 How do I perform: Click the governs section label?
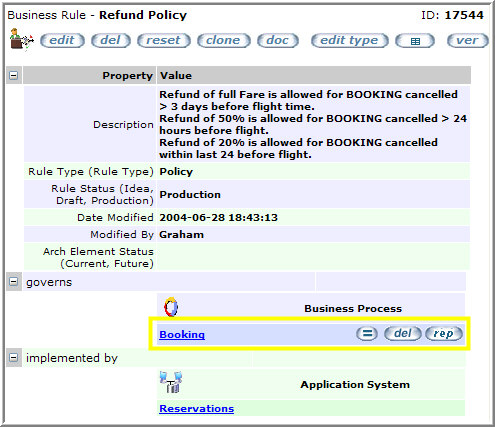tap(49, 282)
